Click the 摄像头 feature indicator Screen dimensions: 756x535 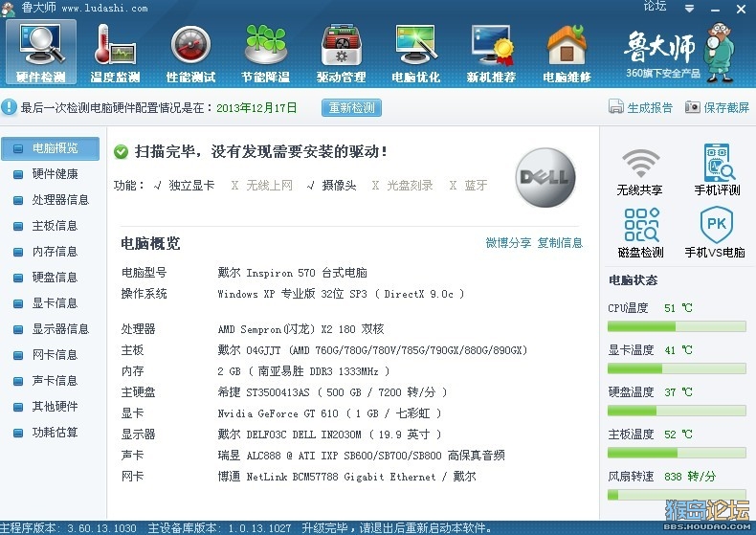coord(332,186)
